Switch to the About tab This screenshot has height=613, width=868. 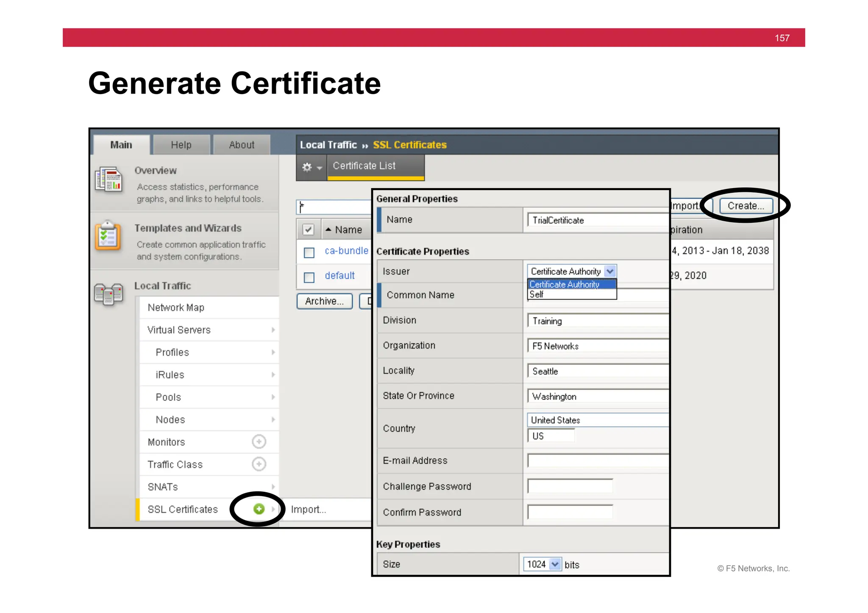point(242,145)
